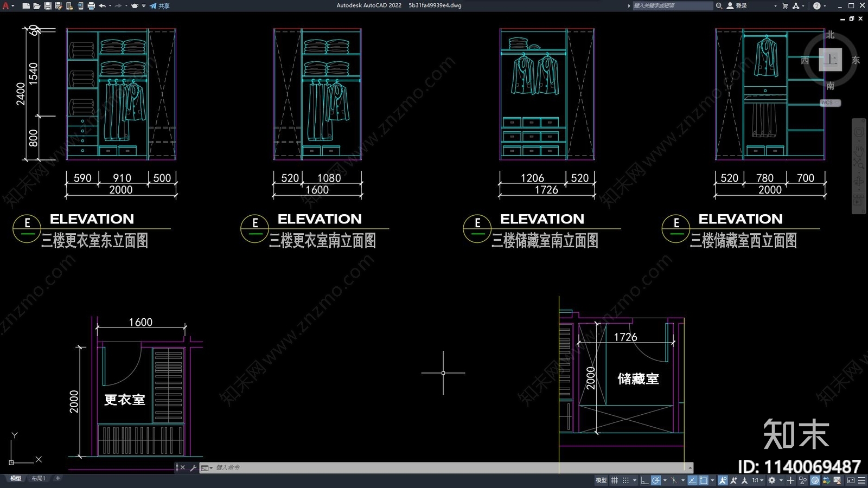868x488 pixels.
Task: Create a new drawing from the toolbar
Action: 26,5
